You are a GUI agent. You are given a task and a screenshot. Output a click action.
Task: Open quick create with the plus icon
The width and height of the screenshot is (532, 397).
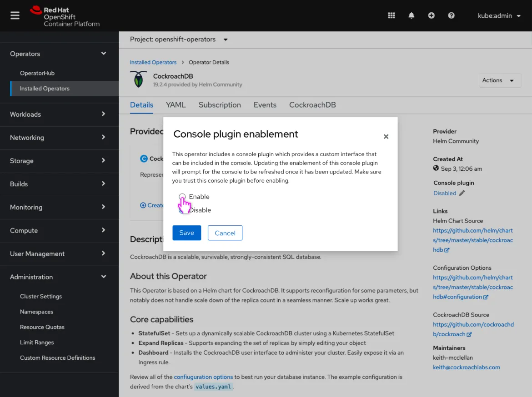[431, 15]
